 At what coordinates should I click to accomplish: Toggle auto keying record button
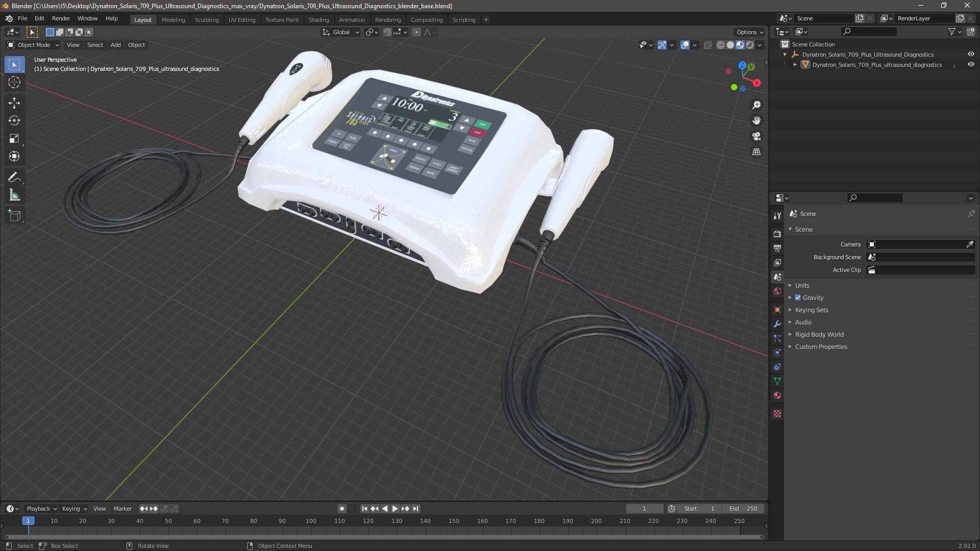342,509
